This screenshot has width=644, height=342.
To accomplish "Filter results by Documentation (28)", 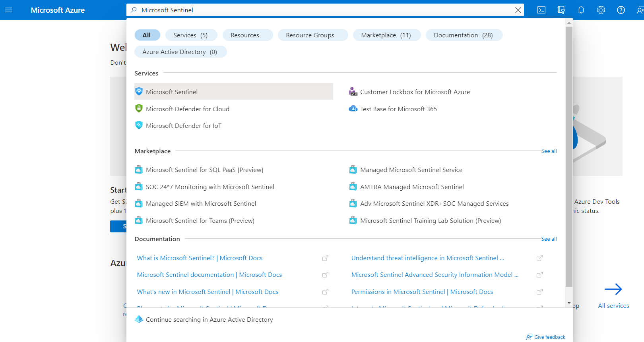I will tap(463, 35).
